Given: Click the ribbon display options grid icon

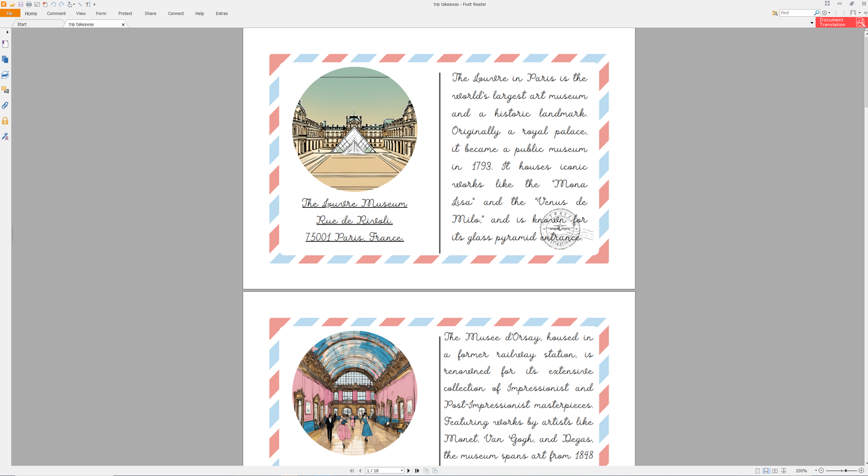Looking at the screenshot, I should (x=827, y=3).
